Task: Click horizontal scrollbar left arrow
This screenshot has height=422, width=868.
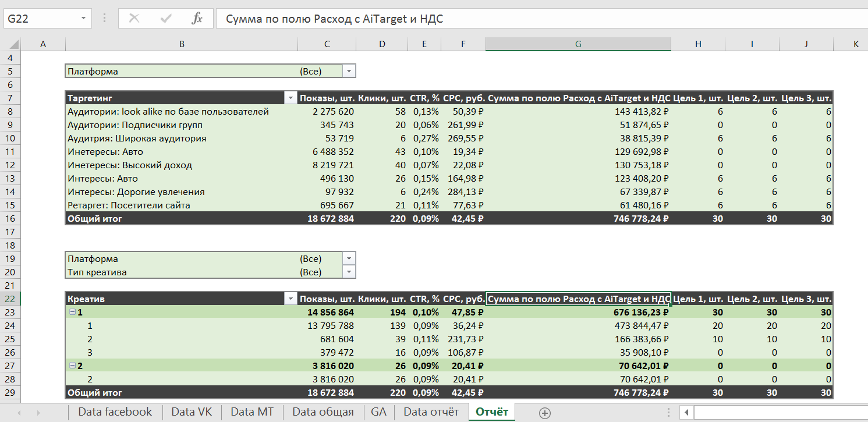Action: click(687, 413)
